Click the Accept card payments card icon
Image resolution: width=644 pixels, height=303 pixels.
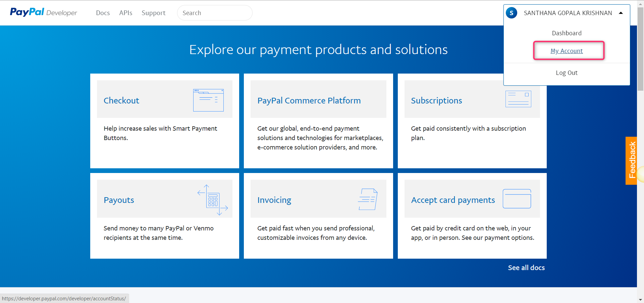(x=517, y=199)
